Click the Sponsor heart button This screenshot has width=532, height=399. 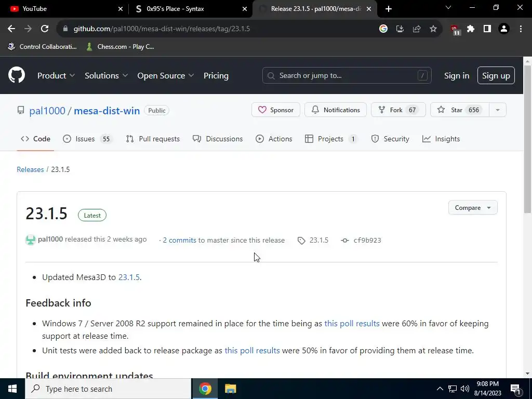[276, 110]
